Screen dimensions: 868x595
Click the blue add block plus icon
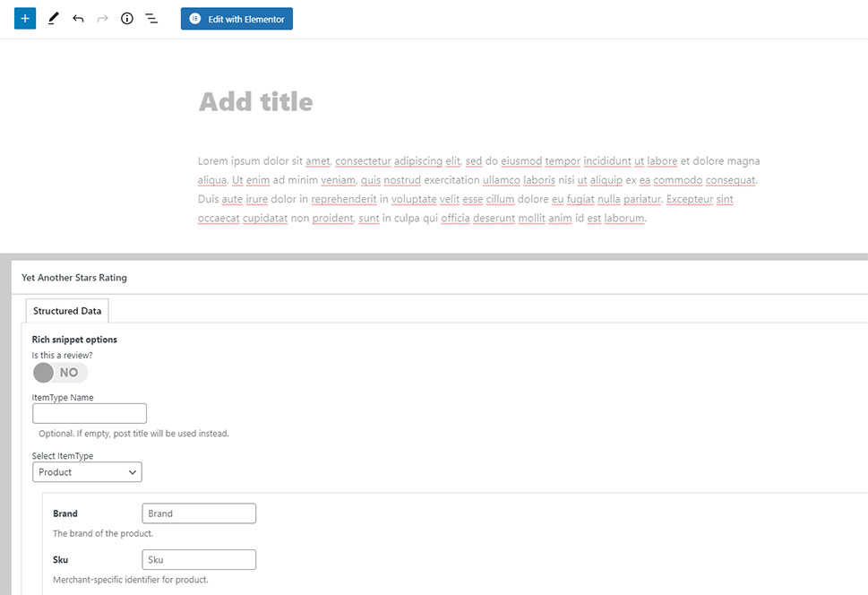click(25, 18)
